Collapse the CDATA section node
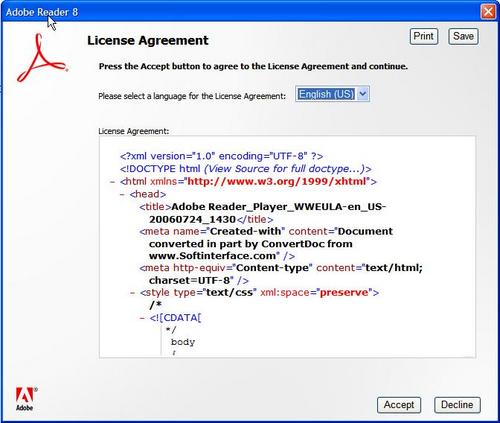500x423 pixels. [x=142, y=318]
